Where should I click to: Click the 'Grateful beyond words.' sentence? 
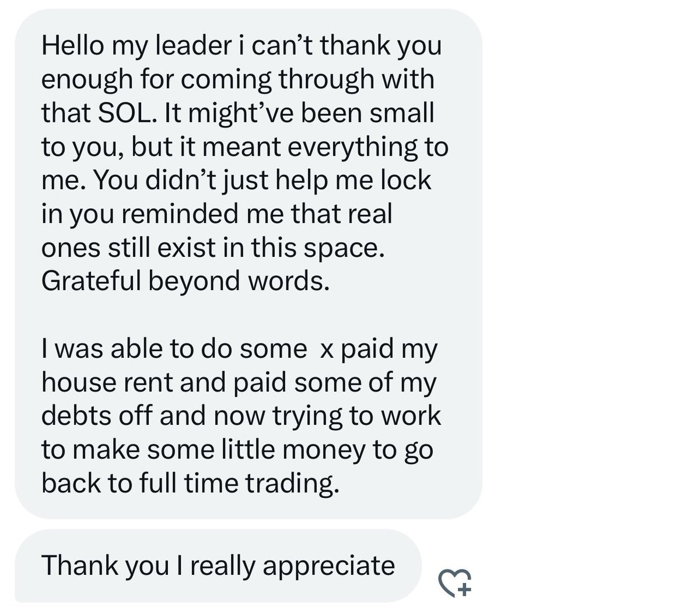click(x=186, y=281)
